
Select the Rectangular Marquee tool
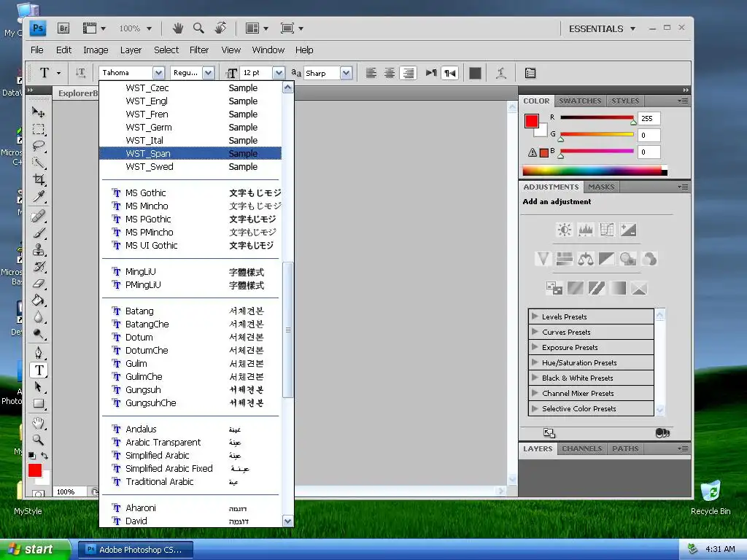coord(39,129)
